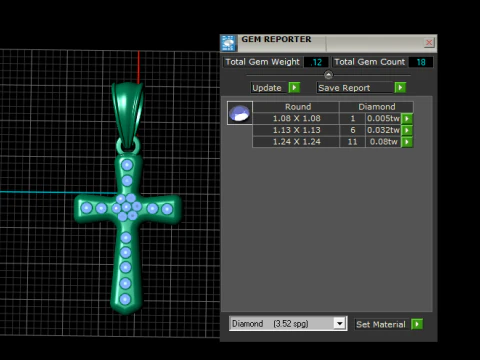
Task: Click the Total Gem Weight value .12
Action: pyautogui.click(x=316, y=62)
